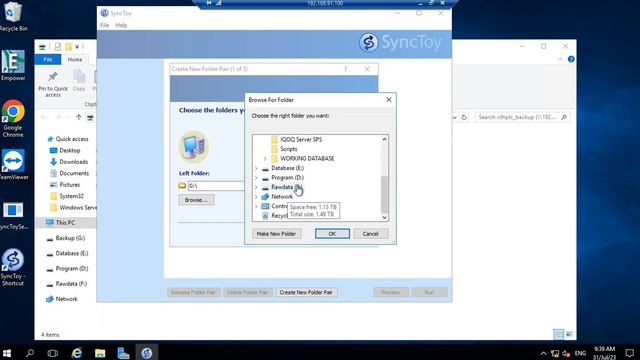
Task: Open SyncToySetup desktop icon
Action: coord(13,215)
